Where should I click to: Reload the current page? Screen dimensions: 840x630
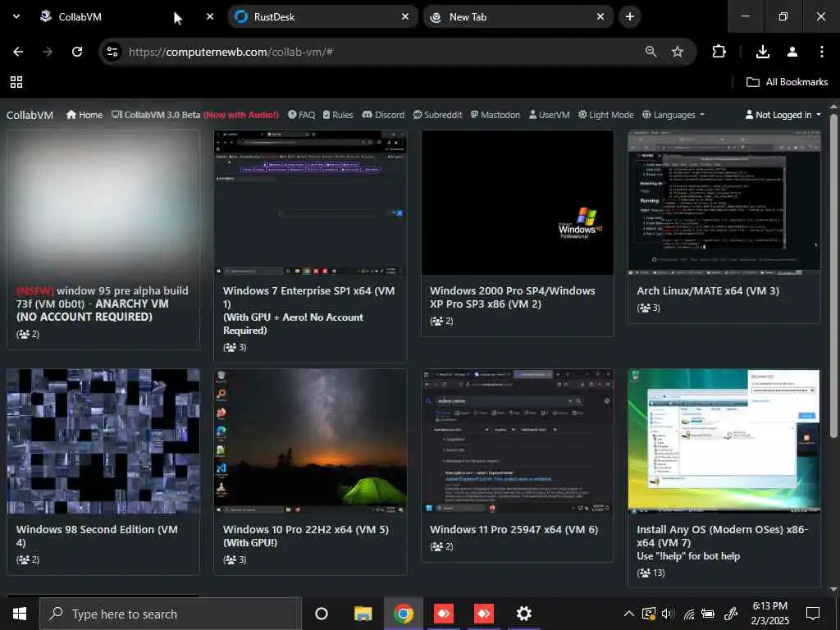(77, 52)
